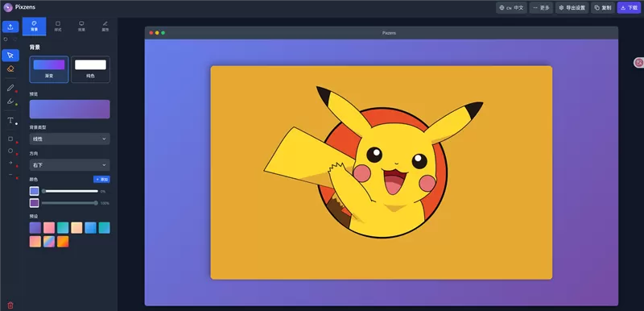Click the red trash delete icon
This screenshot has width=644, height=311.
tap(10, 305)
